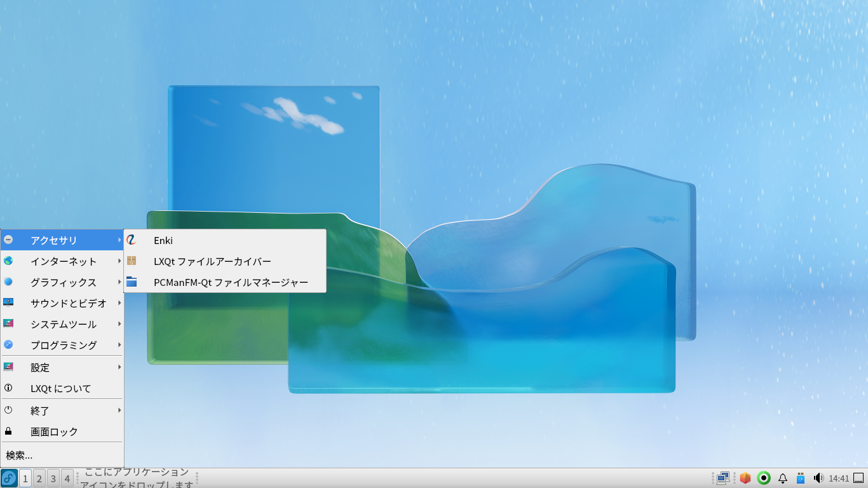This screenshot has width=868, height=488.
Task: Click the orange hexagon tray icon
Action: 745,478
